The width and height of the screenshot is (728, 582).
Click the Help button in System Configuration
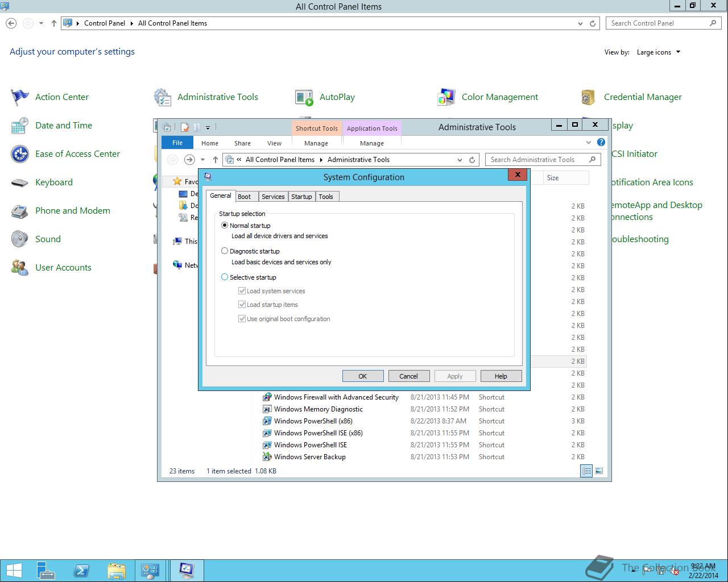pos(500,376)
